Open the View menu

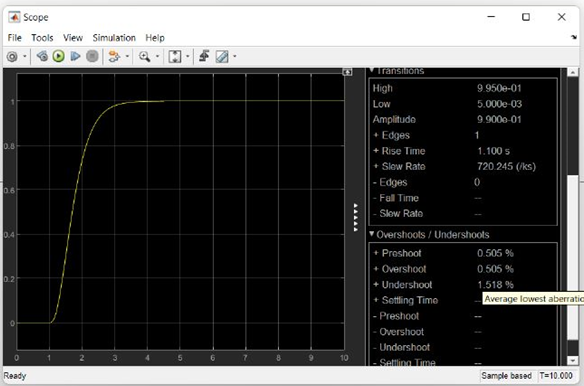73,38
